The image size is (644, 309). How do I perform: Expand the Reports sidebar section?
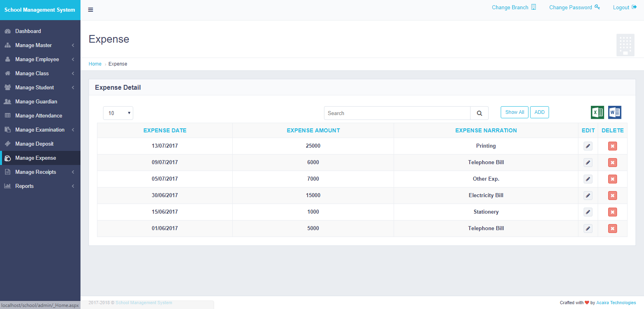[x=39, y=186]
